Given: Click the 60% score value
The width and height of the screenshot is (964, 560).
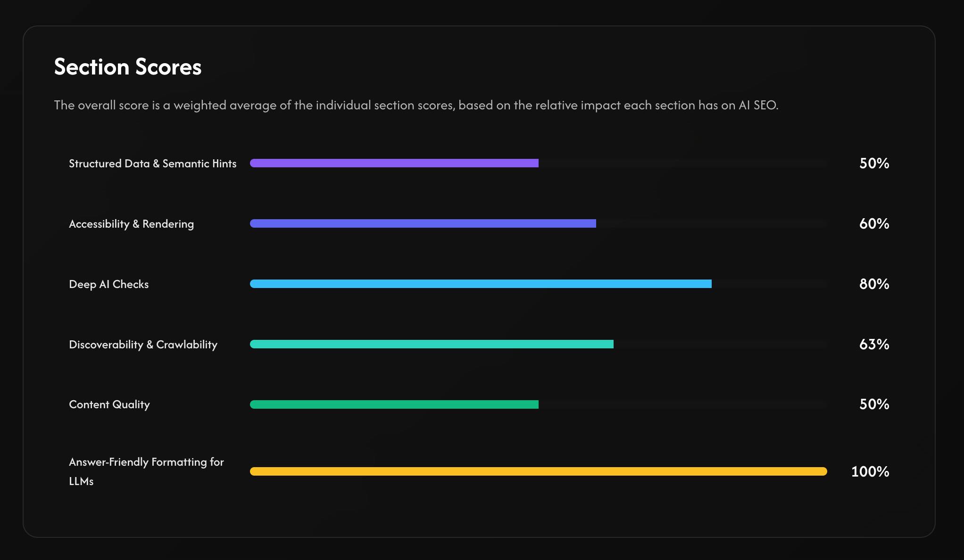Looking at the screenshot, I should [874, 223].
